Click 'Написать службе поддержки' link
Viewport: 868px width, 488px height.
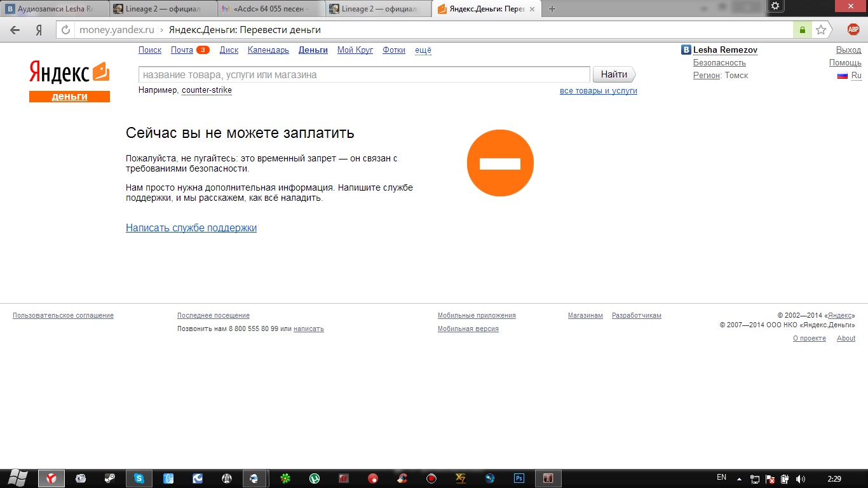tap(191, 228)
